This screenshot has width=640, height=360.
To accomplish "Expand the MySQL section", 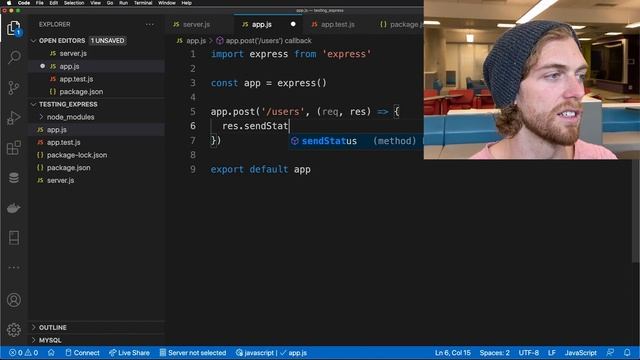I will [50, 340].
